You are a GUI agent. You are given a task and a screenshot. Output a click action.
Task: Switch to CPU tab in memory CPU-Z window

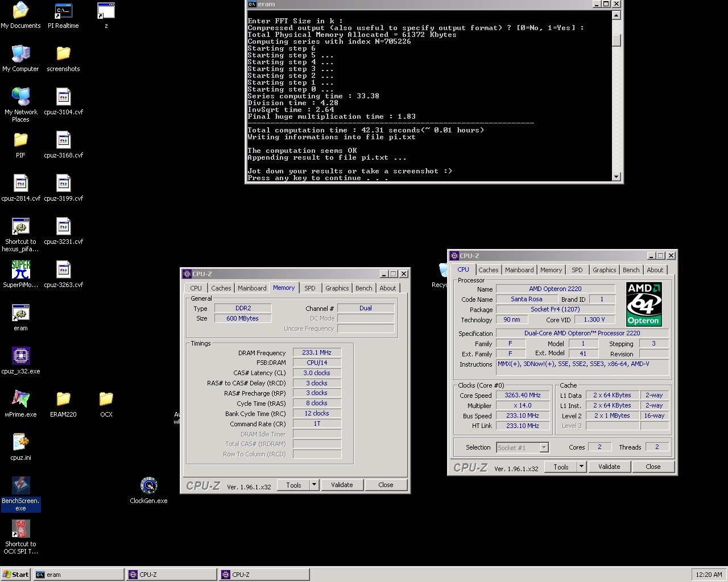click(x=196, y=288)
